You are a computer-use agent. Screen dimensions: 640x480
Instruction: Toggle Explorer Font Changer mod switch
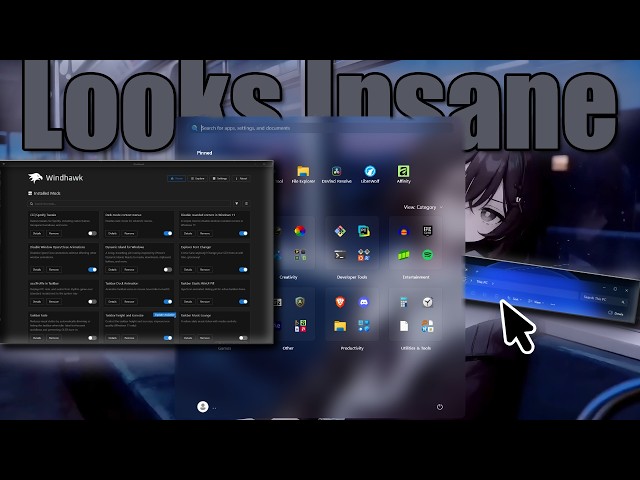click(243, 269)
